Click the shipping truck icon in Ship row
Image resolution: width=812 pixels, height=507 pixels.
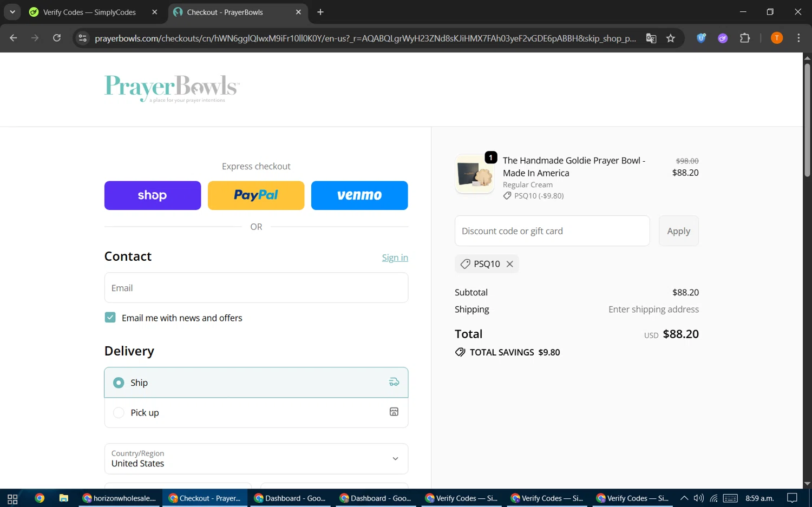(x=394, y=382)
